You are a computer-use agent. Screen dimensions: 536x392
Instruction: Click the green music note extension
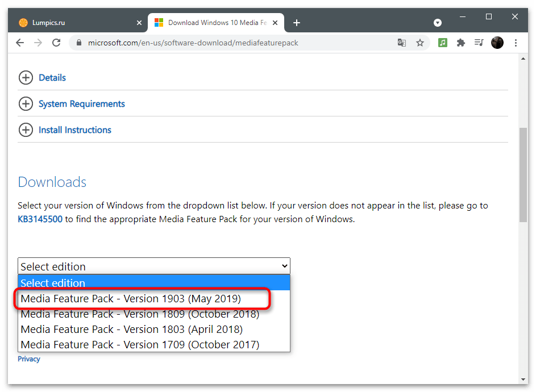[443, 43]
